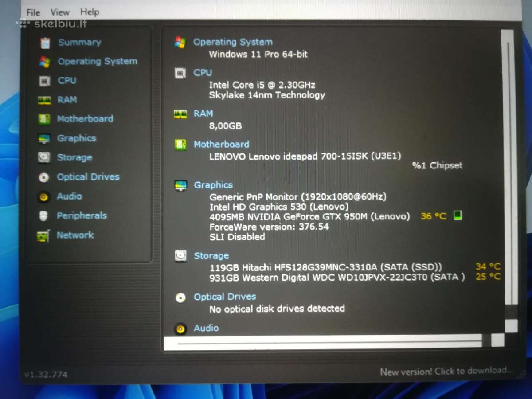
Task: Click Storage drive icon in summary pane
Action: tap(181, 256)
